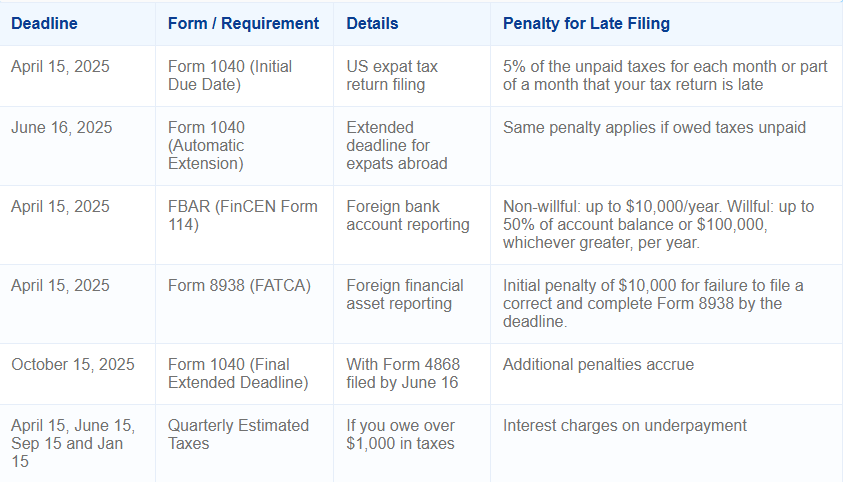Image resolution: width=843 pixels, height=482 pixels.
Task: Click the Interest charges on underpayment text
Action: pyautogui.click(x=625, y=426)
